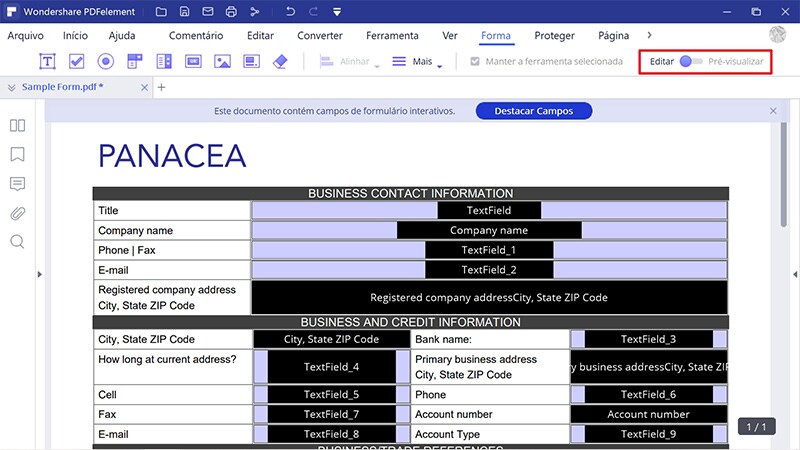The image size is (800, 450).
Task: Uncheck Manter a ferramenta selecionada
Action: (475, 62)
